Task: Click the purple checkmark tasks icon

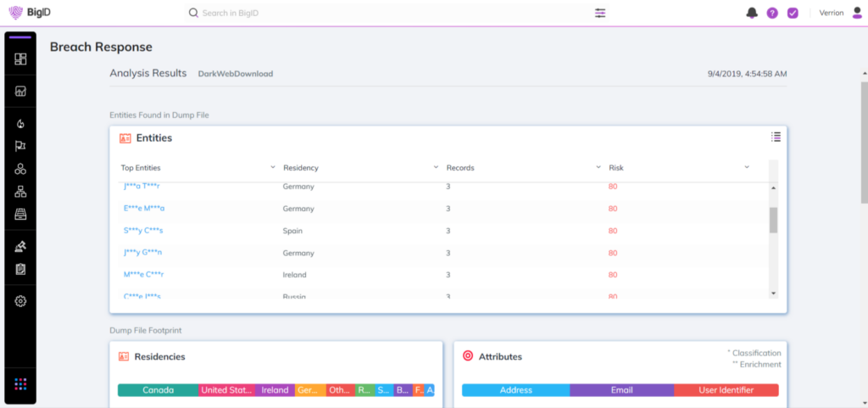Action: click(793, 13)
